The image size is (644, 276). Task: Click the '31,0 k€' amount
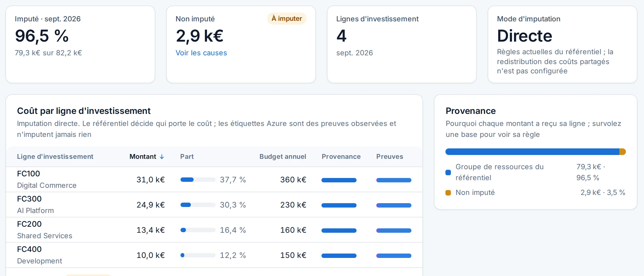(151, 180)
